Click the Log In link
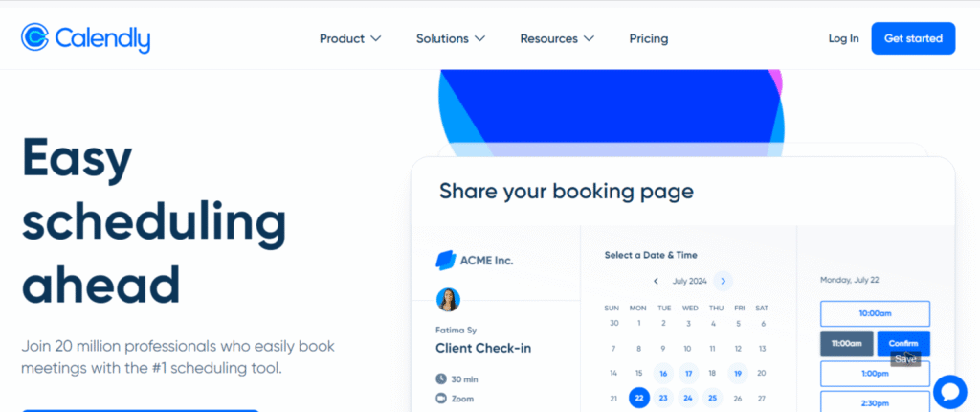980x412 pixels. 844,39
